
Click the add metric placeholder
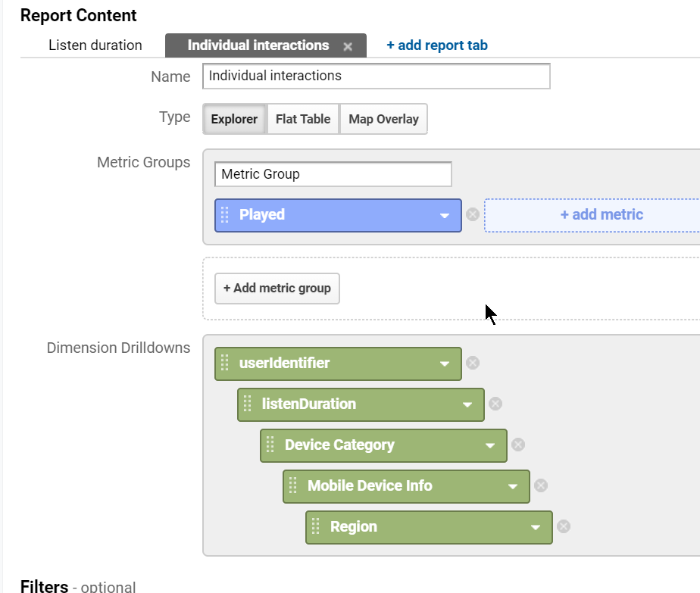[x=601, y=214]
